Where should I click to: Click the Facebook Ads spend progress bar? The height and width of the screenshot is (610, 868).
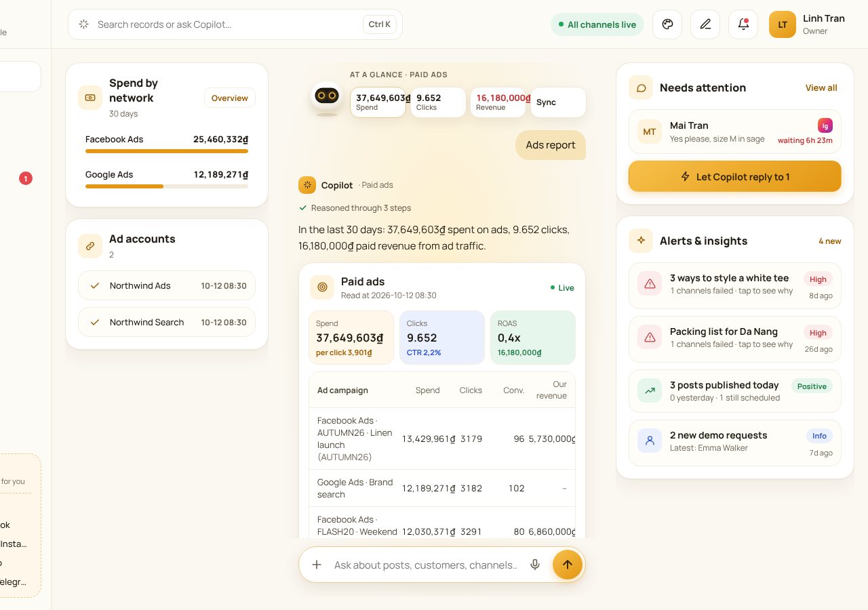click(167, 151)
